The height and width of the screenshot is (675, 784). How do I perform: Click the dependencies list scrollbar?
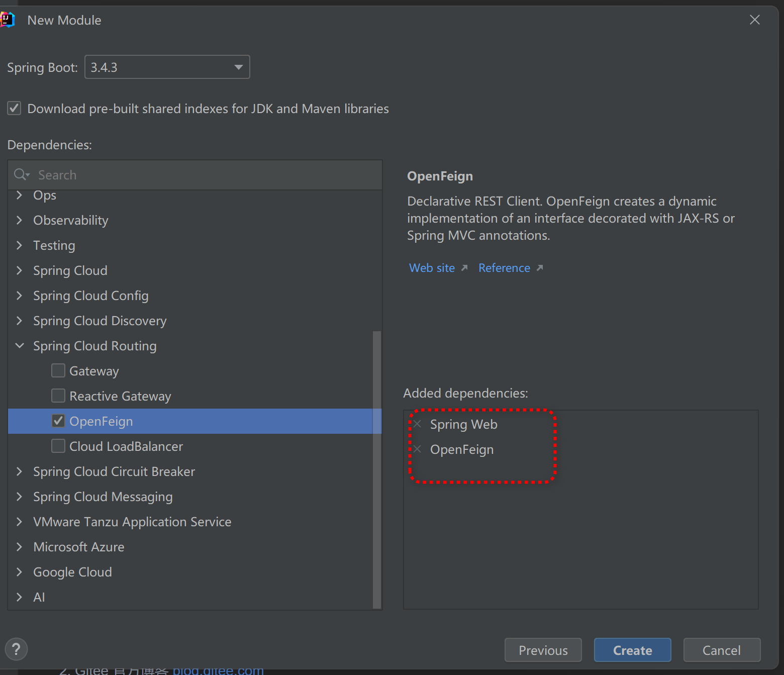point(377,469)
